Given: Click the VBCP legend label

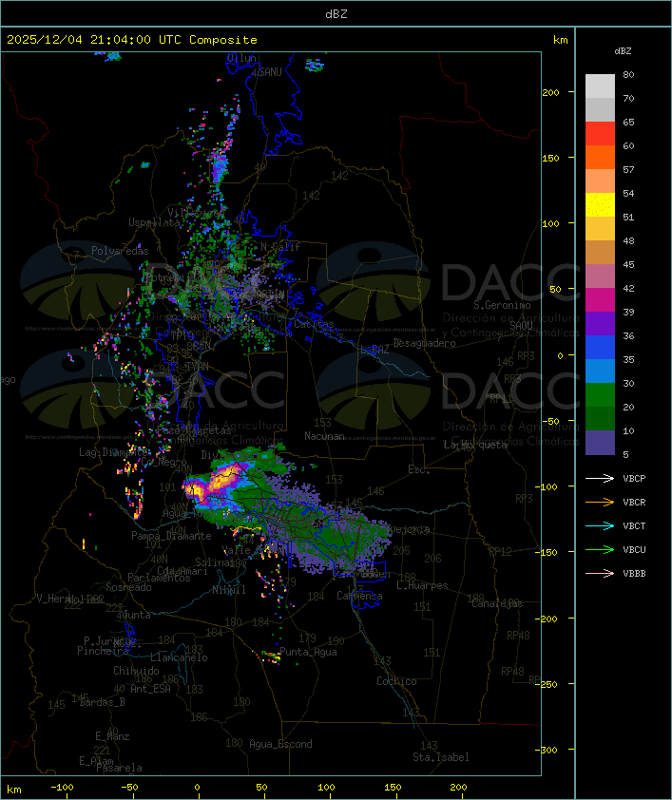Looking at the screenshot, I should pos(634,479).
